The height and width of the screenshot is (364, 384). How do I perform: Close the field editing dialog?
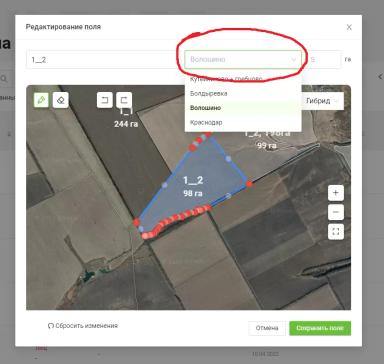[x=349, y=27]
